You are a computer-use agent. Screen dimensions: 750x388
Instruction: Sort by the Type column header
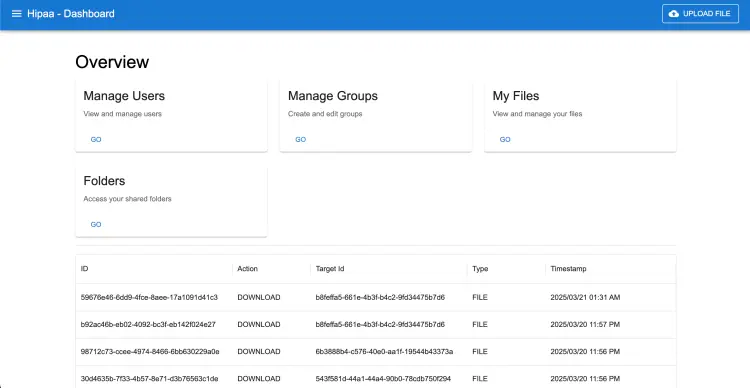point(480,269)
